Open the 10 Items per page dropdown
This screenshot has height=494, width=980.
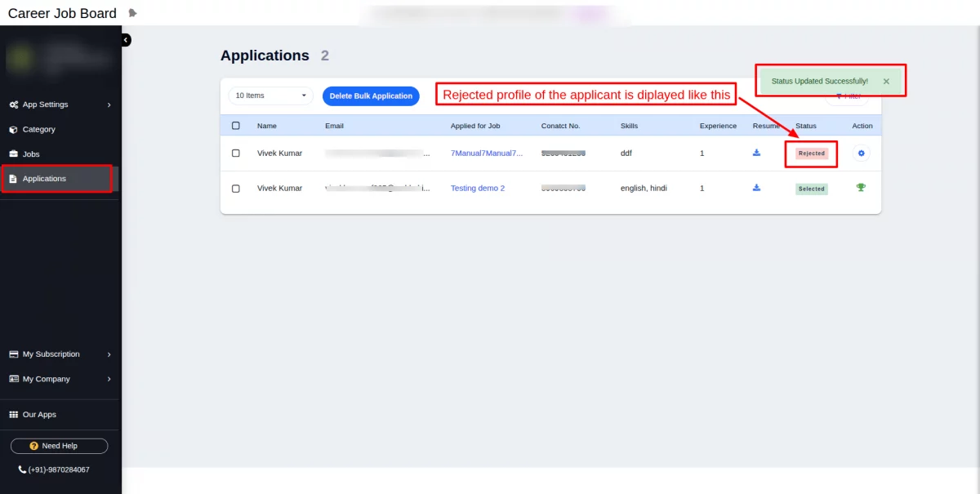click(x=271, y=96)
